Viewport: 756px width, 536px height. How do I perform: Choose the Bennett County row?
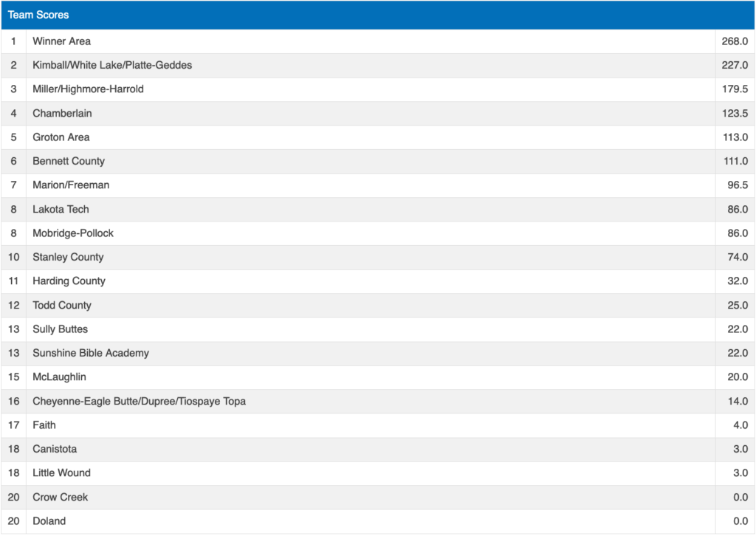tap(69, 161)
